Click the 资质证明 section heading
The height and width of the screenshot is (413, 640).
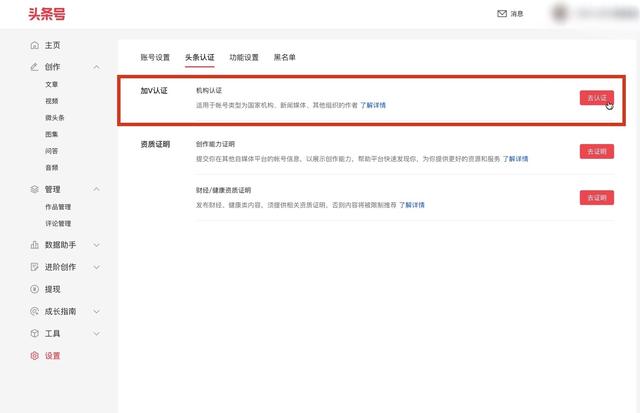(x=155, y=144)
